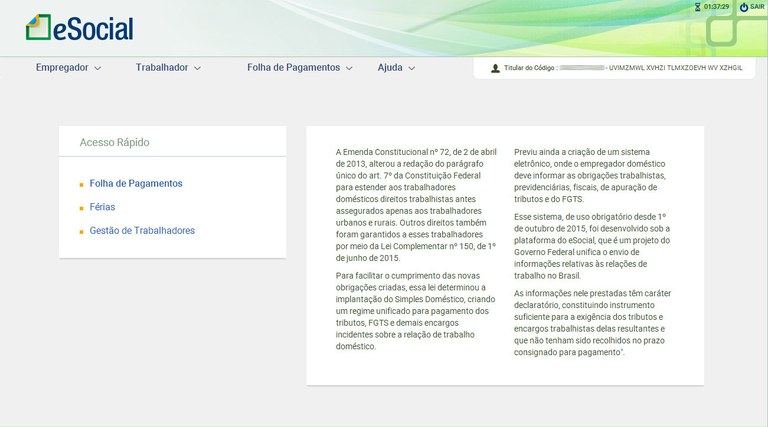Click the user icon beside Titular do Código
Viewport: 768px width, 427px height.
click(x=495, y=69)
